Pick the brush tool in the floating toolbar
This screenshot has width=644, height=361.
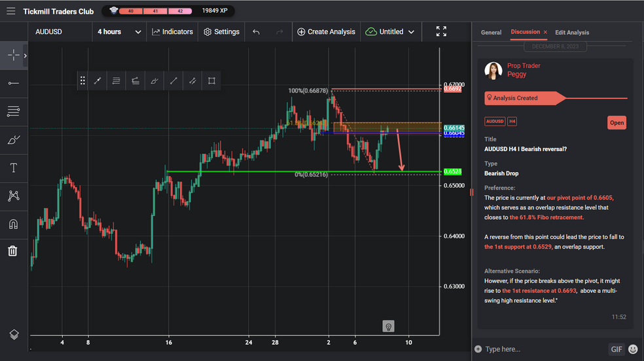(x=154, y=81)
